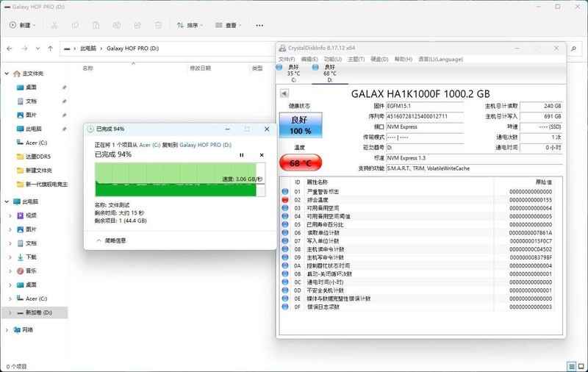Click the 主机总计写入 691 GB field
Viewport: 588px width, 372px height.
point(541,117)
